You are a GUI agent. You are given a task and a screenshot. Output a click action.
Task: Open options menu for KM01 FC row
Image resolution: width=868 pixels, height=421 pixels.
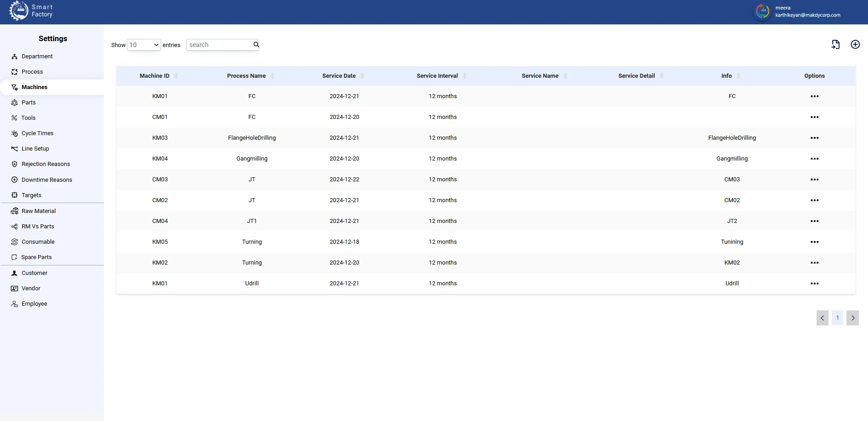pyautogui.click(x=814, y=96)
